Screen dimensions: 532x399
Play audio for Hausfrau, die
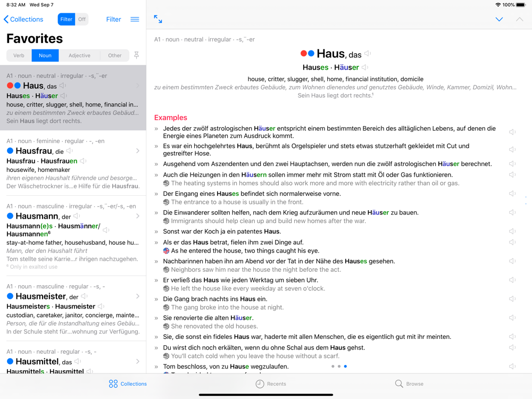[x=69, y=151]
